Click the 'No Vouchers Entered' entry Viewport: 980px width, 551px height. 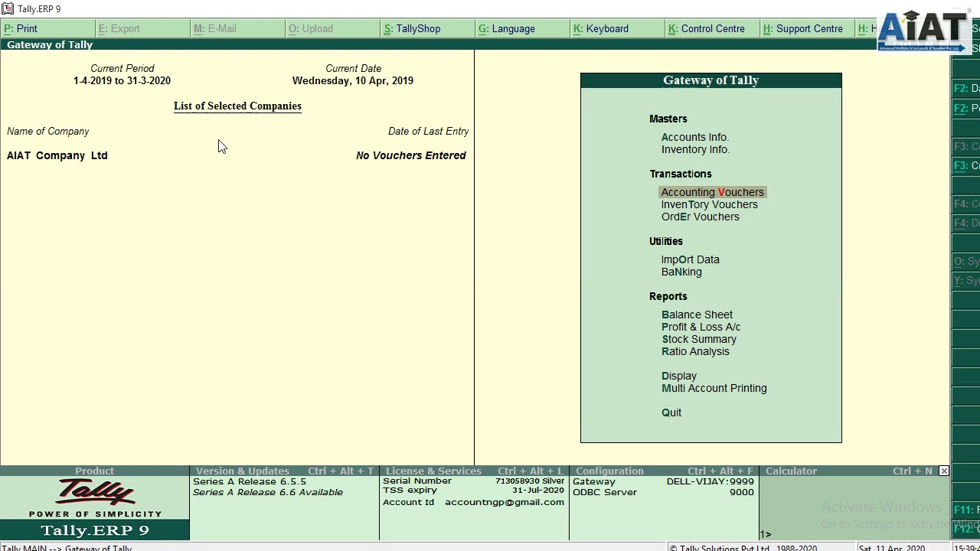pos(411,155)
